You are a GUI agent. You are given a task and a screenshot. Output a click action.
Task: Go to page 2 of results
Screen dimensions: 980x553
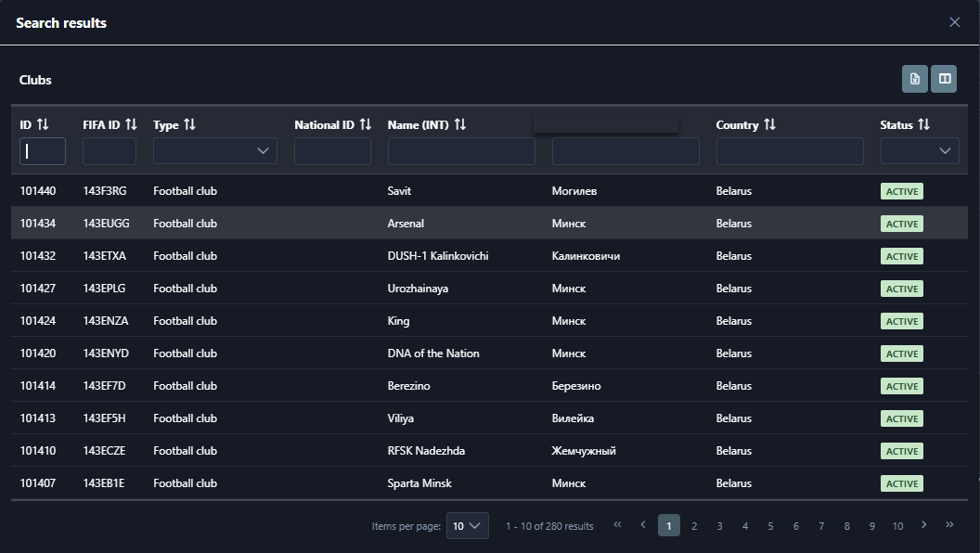point(694,526)
